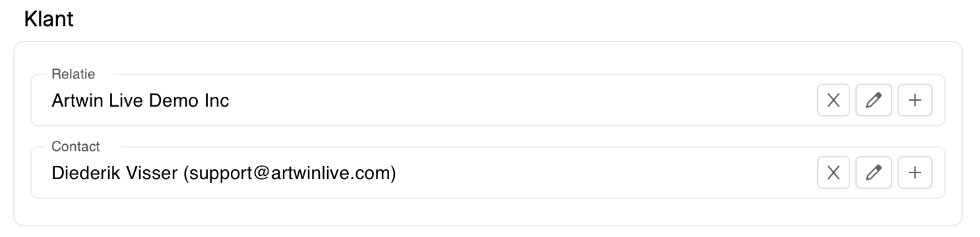
Task: Click the Relatie field label
Action: tap(73, 74)
